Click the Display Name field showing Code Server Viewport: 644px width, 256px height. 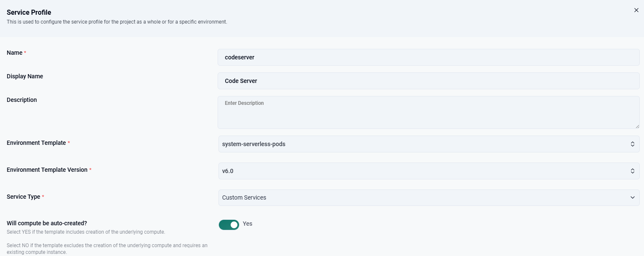428,81
